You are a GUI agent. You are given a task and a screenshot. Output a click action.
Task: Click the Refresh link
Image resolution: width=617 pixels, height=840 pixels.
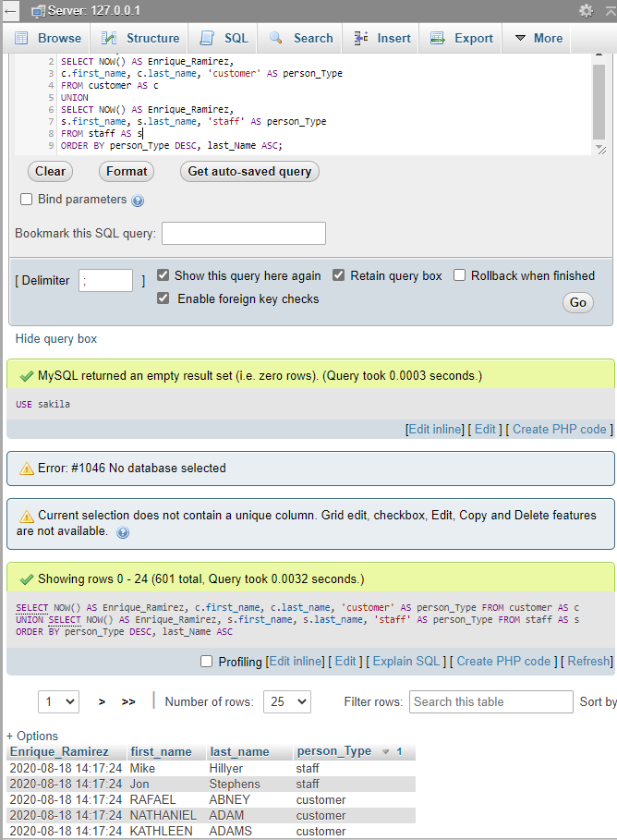[x=588, y=662]
